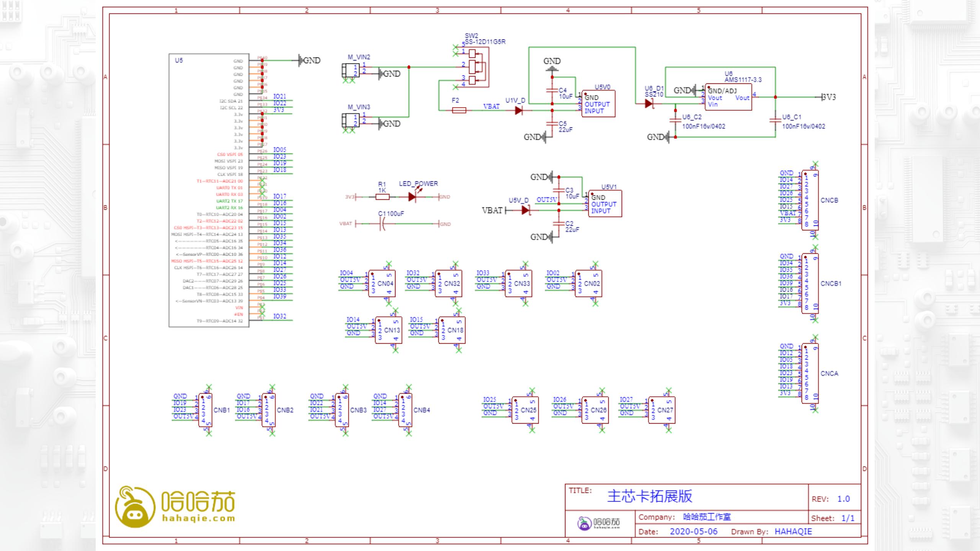The width and height of the screenshot is (980, 551).
Task: Click the large hahaqie.com logo
Action: click(175, 507)
